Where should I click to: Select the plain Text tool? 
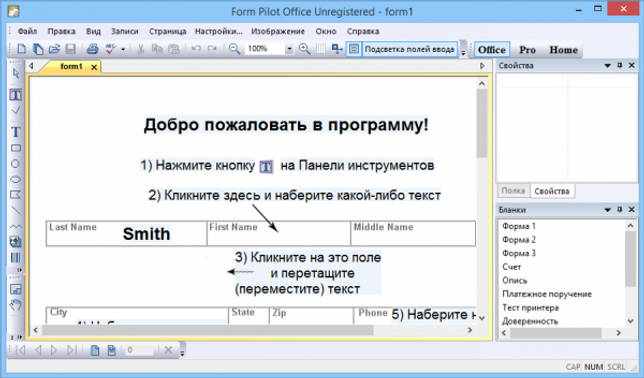(x=16, y=132)
